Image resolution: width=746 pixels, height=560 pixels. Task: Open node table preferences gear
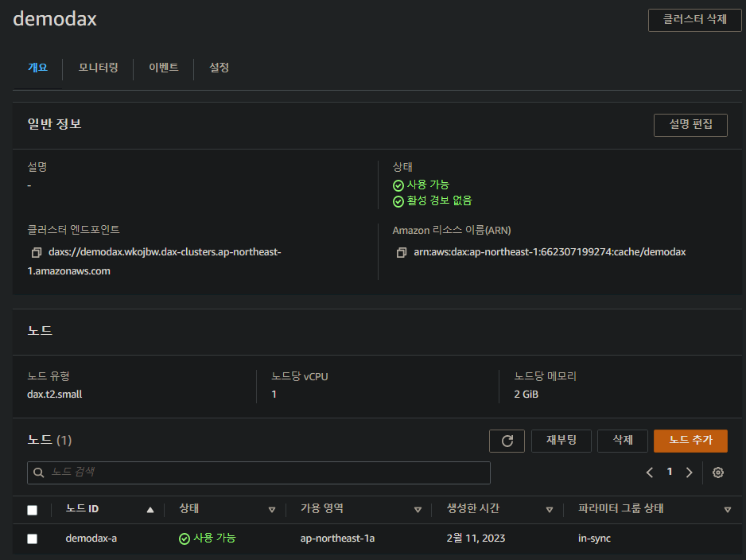(718, 472)
